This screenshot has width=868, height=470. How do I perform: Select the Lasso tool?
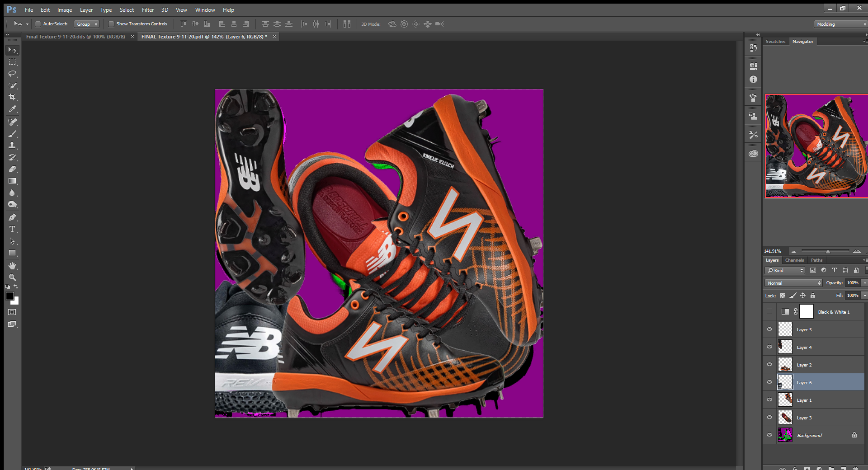pyautogui.click(x=12, y=74)
